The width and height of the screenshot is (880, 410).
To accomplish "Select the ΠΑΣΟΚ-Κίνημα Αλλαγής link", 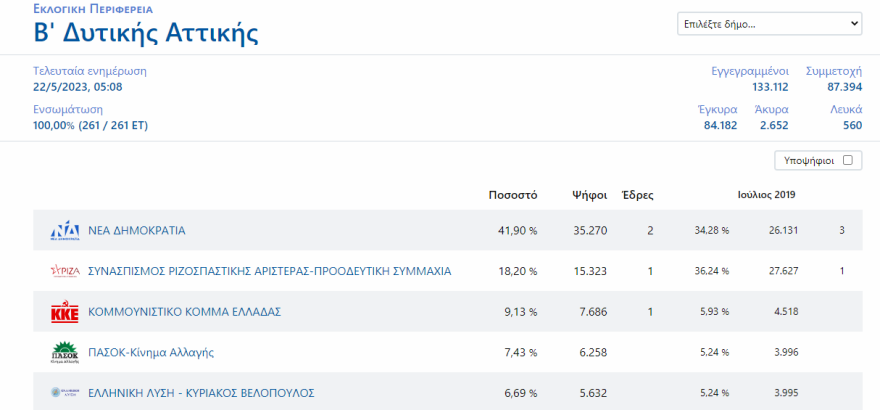I will 151,352.
